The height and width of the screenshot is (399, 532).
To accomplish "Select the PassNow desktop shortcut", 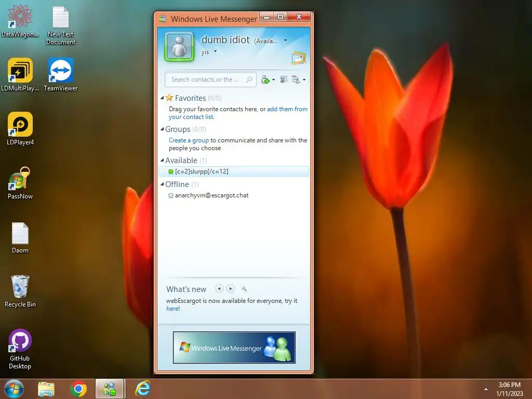I will pyautogui.click(x=20, y=183).
